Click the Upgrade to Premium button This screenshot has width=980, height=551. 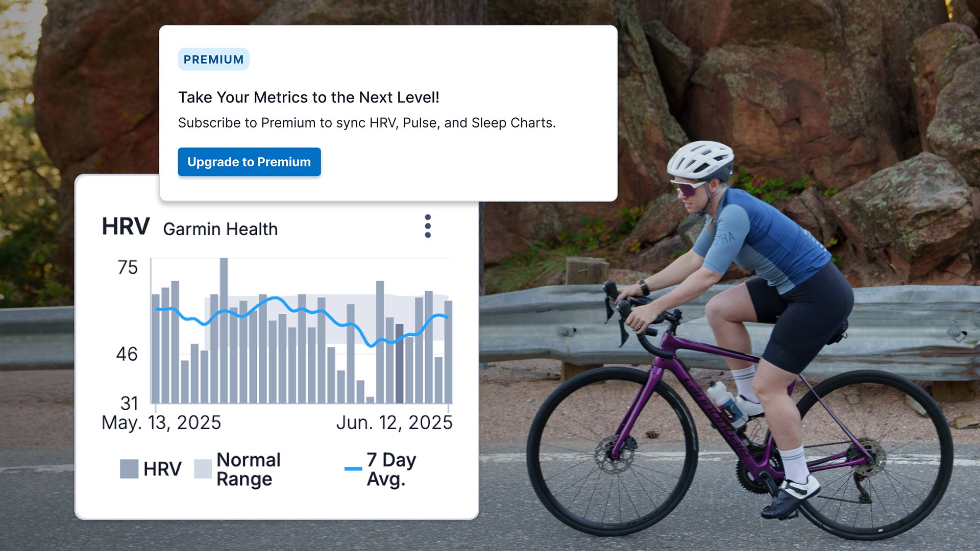coord(249,162)
